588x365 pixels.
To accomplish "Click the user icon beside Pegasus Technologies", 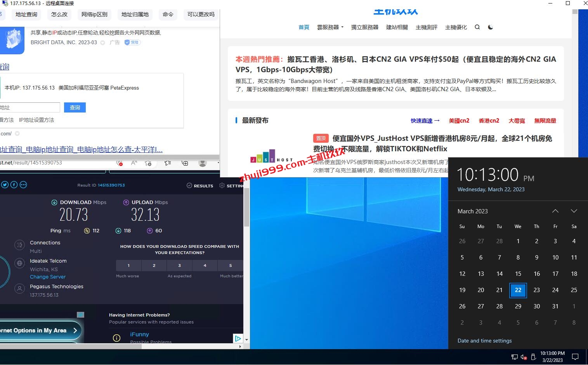I will click(19, 289).
